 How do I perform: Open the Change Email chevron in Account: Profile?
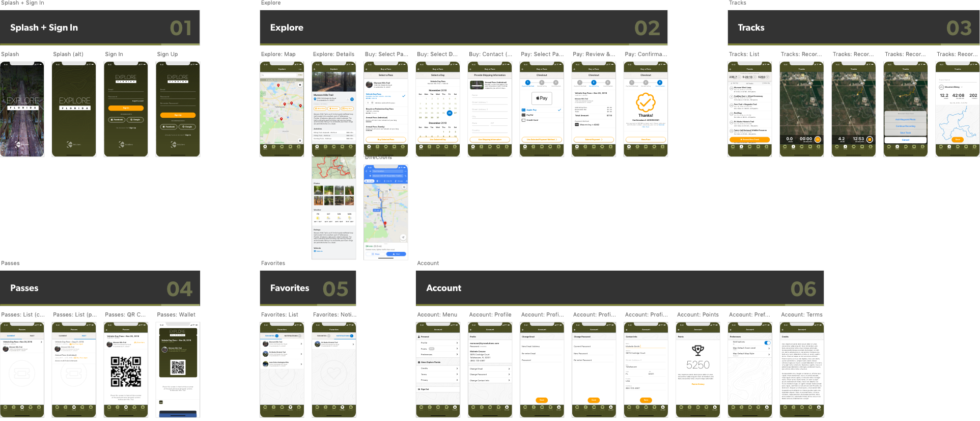(x=509, y=369)
